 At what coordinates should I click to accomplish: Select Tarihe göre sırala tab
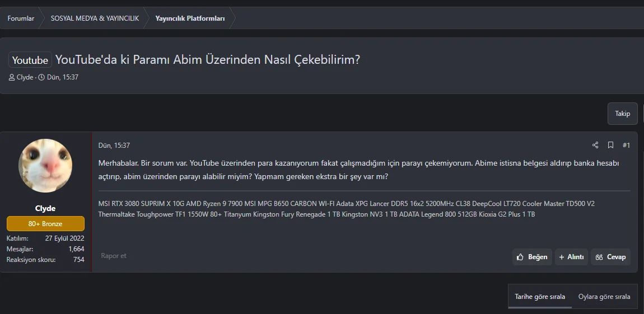[x=540, y=297]
